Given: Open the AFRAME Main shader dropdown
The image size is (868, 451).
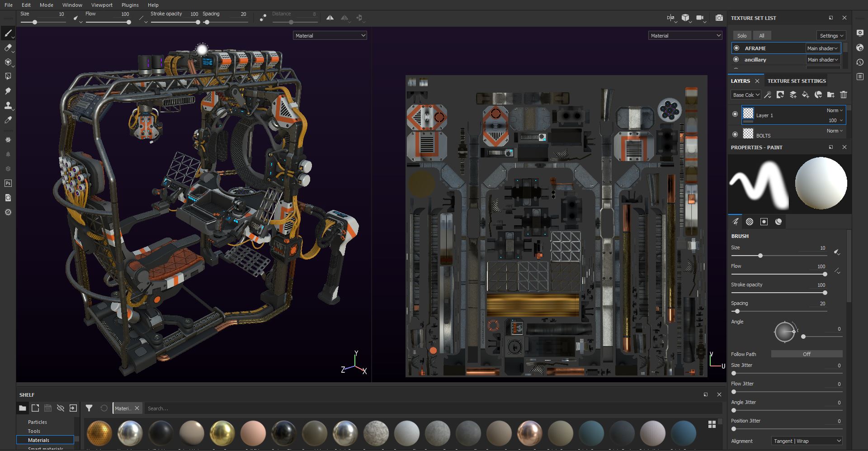Looking at the screenshot, I should pyautogui.click(x=822, y=48).
